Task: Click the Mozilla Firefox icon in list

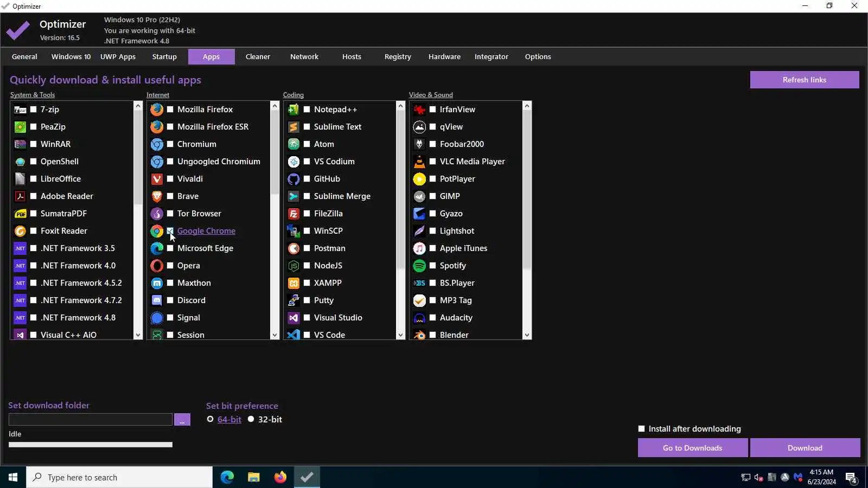Action: pyautogui.click(x=157, y=110)
